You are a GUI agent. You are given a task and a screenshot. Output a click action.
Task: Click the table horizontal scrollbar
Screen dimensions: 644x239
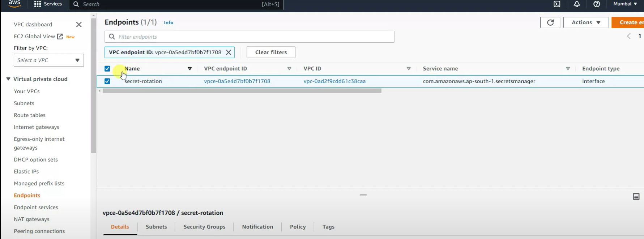tap(242, 91)
